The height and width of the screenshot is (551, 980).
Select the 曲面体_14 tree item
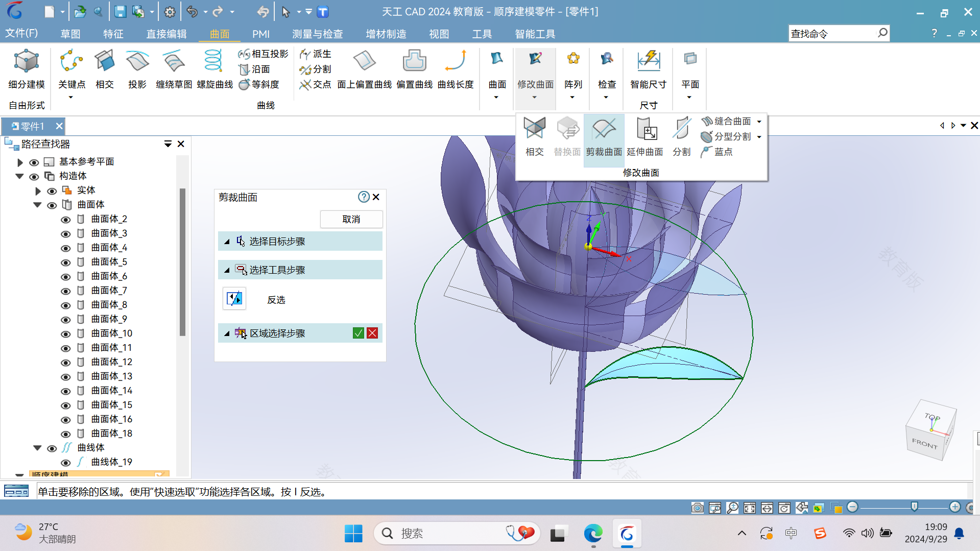point(111,391)
